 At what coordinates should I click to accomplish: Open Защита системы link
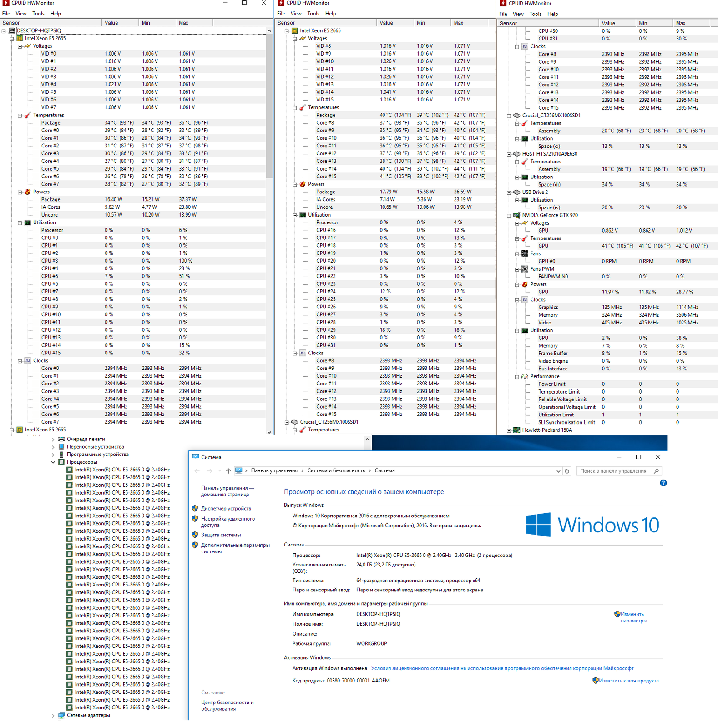tap(221, 535)
